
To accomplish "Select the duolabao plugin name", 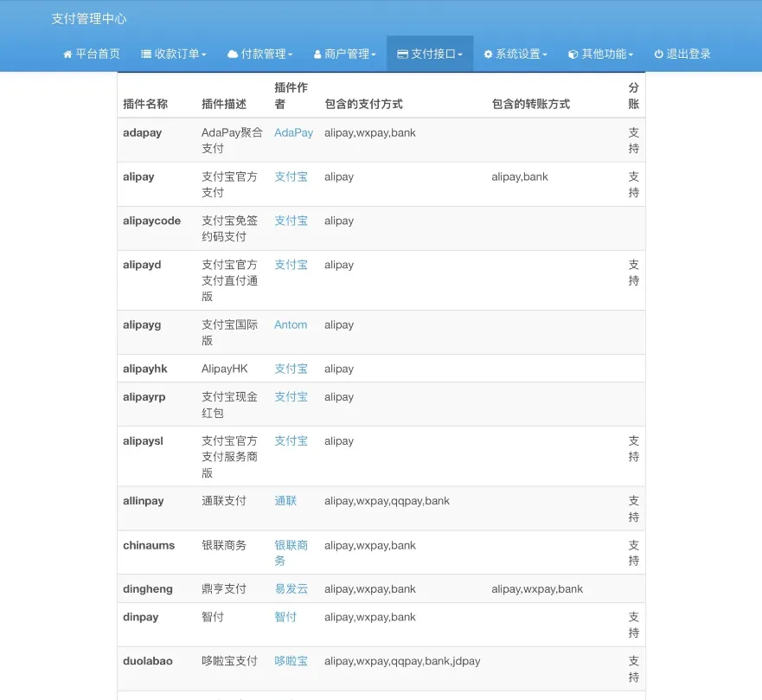I will tap(148, 661).
